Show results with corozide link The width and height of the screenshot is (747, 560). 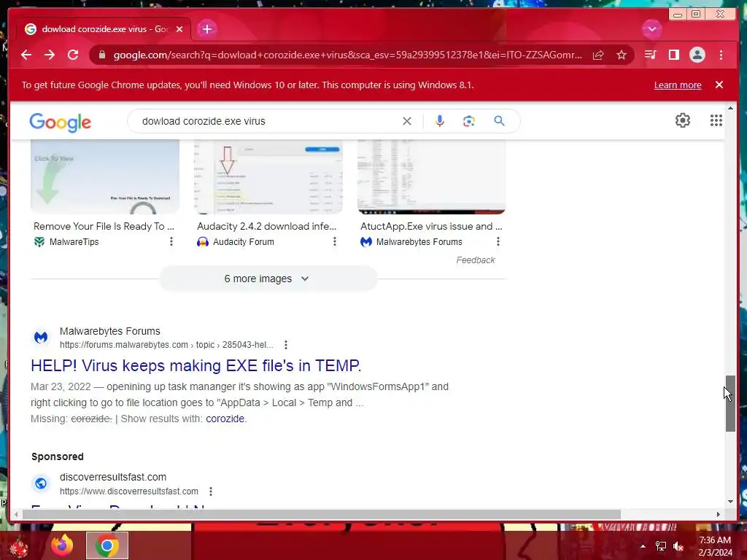pyautogui.click(x=225, y=419)
